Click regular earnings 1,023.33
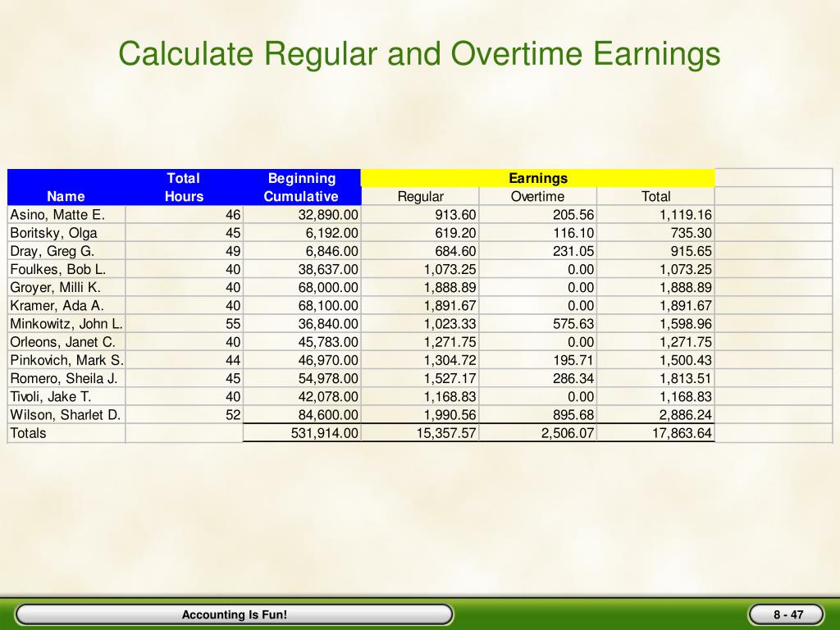This screenshot has width=840, height=630. coord(450,324)
